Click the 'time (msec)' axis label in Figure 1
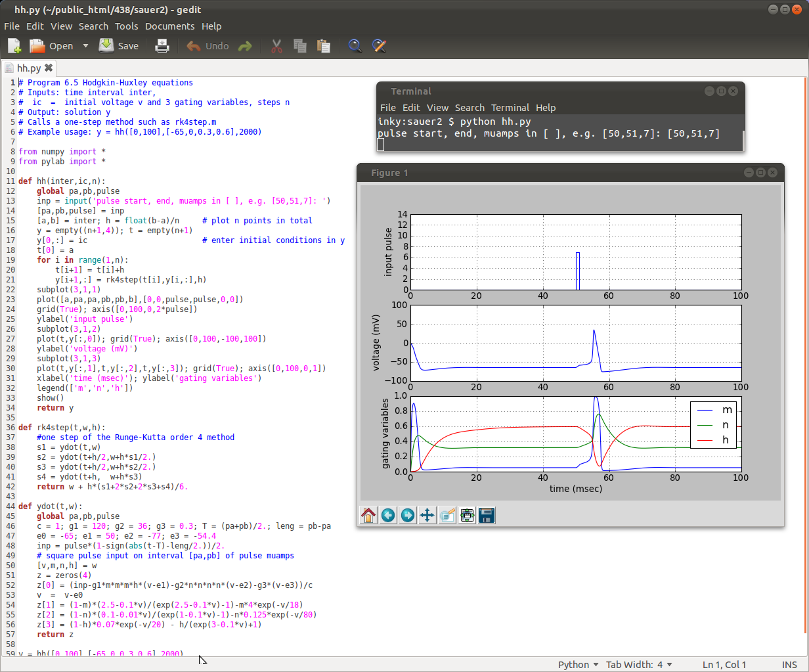The width and height of the screenshot is (809, 672). (x=576, y=489)
